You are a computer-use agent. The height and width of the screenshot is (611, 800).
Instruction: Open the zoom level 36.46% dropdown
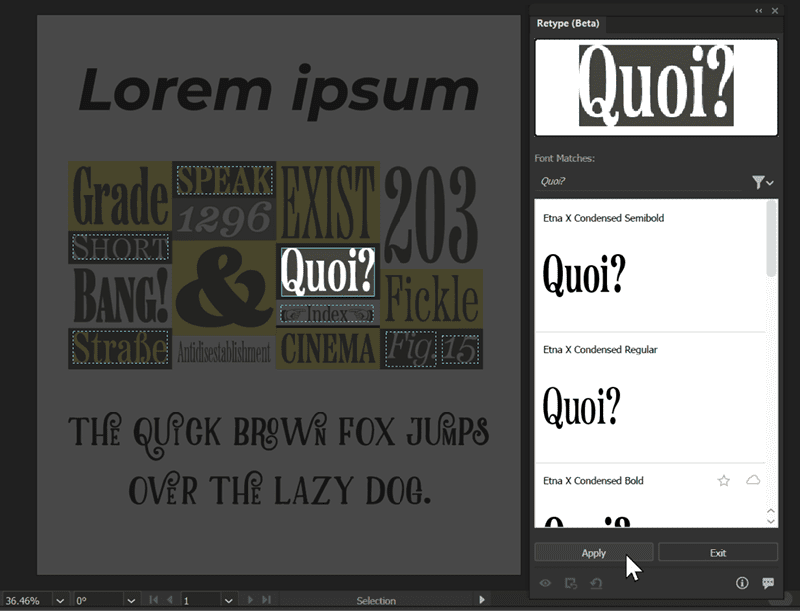pos(60,601)
